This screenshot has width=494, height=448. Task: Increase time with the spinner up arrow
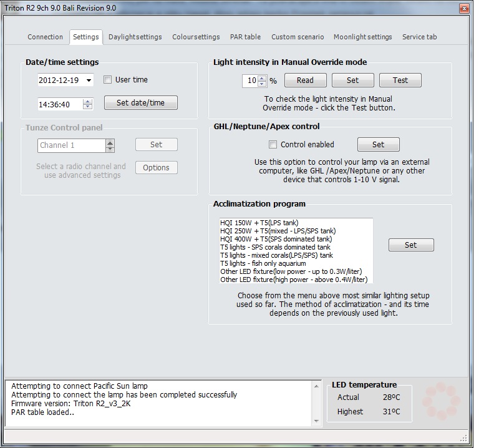click(x=87, y=101)
